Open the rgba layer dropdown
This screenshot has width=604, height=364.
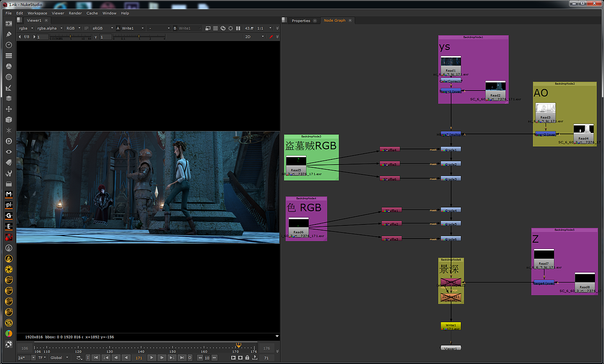(25, 28)
